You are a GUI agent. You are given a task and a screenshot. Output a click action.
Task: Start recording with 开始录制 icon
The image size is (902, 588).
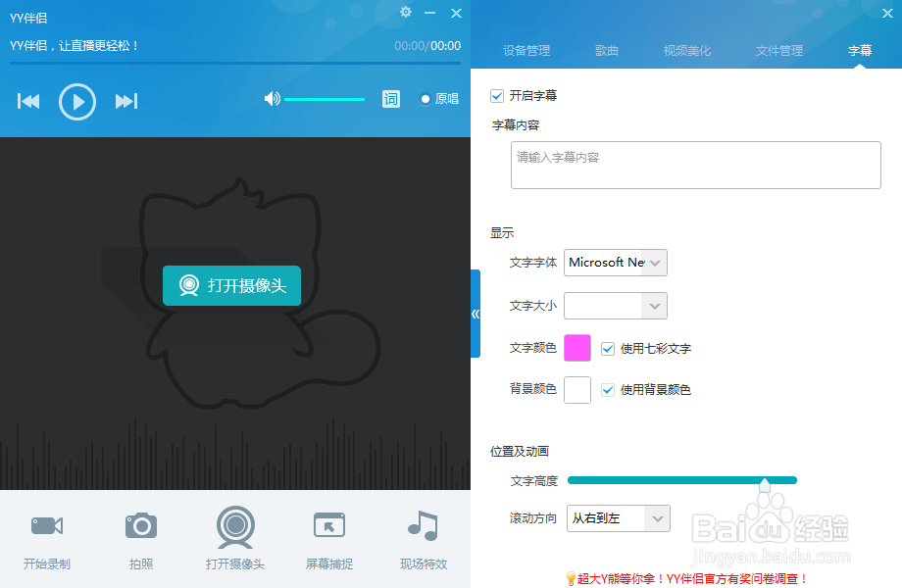click(x=47, y=539)
